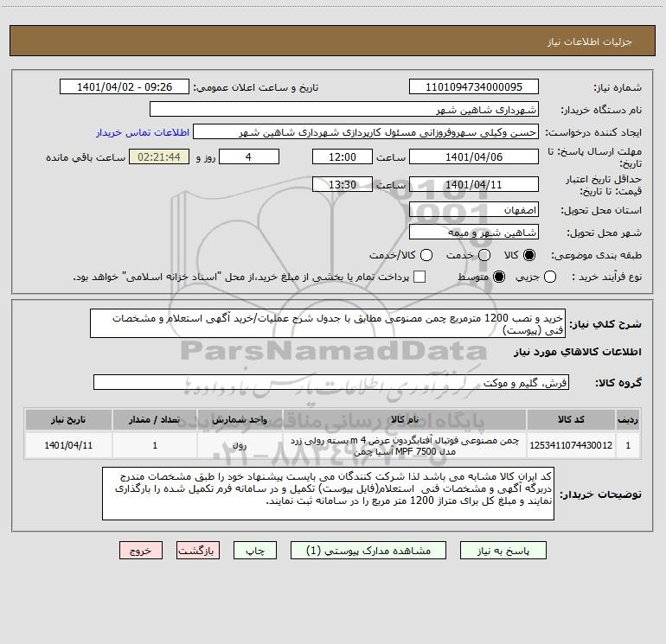Select the کالا radio button

click(529, 255)
